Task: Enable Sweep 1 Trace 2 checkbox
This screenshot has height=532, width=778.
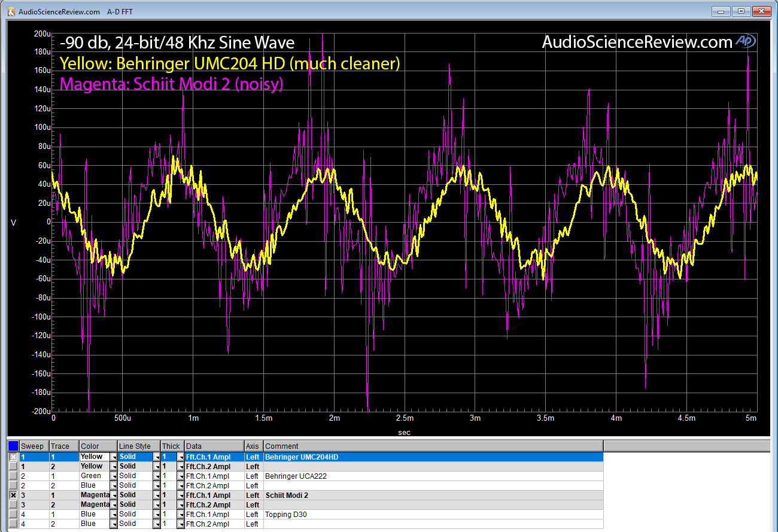Action: click(13, 466)
